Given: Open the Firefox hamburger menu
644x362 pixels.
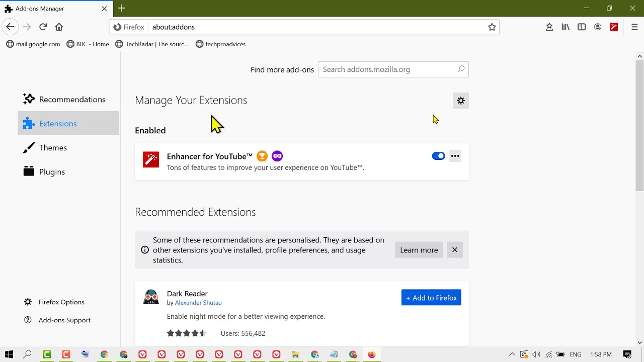Looking at the screenshot, I should click(634, 27).
